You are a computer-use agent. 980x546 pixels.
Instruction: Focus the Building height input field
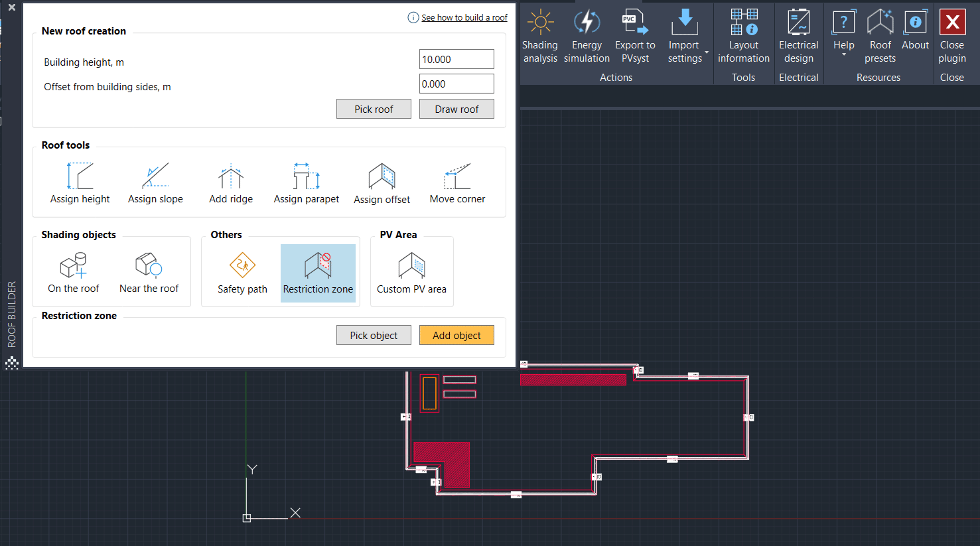point(456,59)
